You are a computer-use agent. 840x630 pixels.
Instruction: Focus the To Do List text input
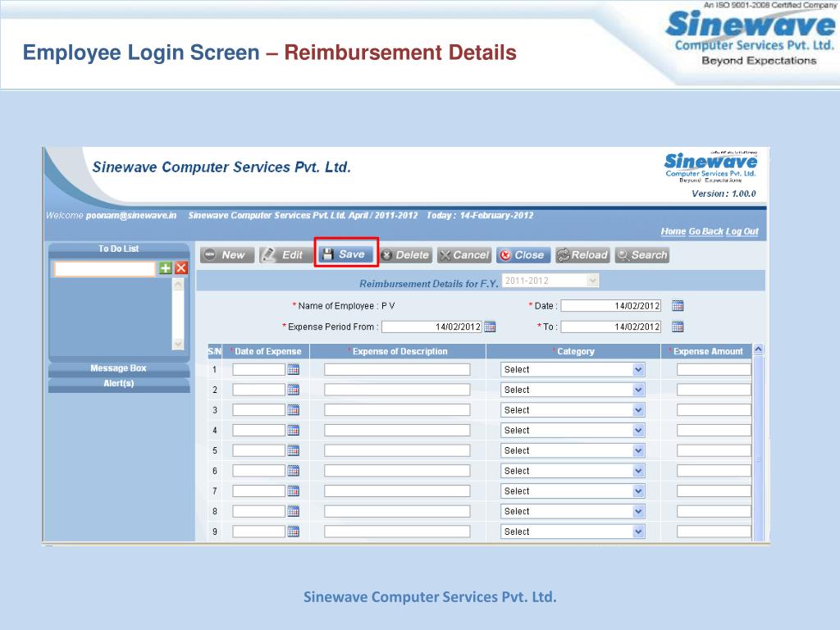click(x=104, y=269)
